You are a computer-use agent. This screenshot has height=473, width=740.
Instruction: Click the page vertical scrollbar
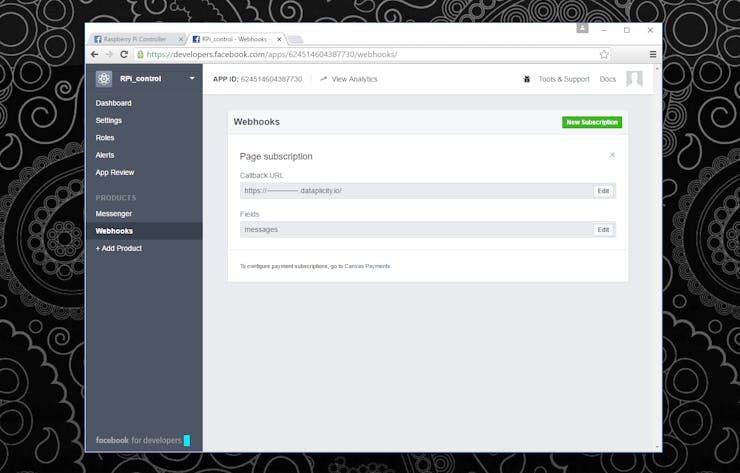[x=657, y=257]
